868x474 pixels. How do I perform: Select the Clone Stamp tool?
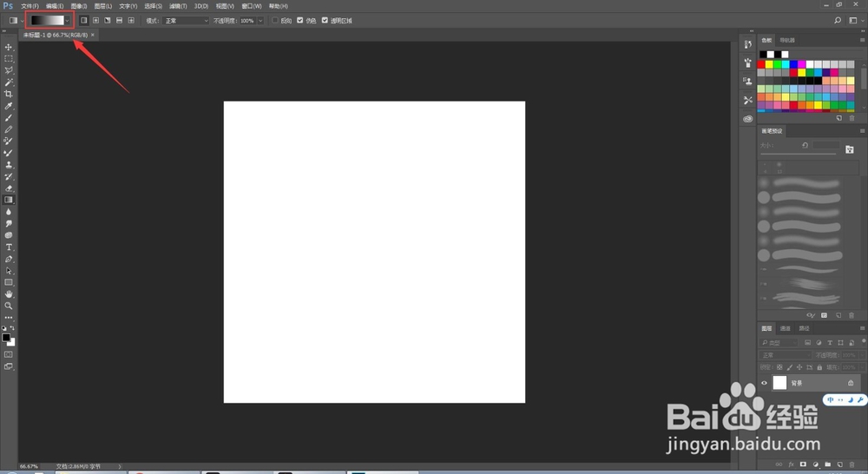tap(9, 164)
